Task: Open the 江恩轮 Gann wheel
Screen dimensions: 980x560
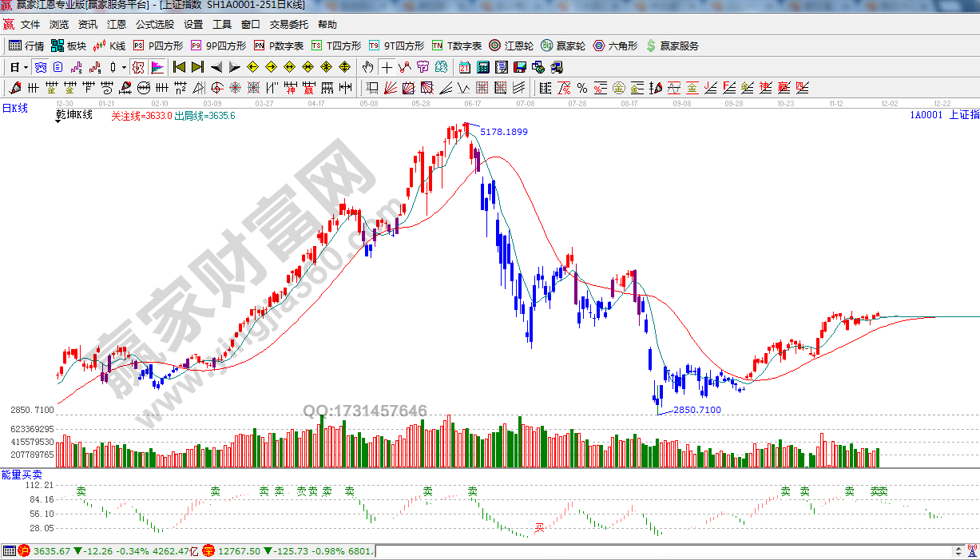Action: 511,46
